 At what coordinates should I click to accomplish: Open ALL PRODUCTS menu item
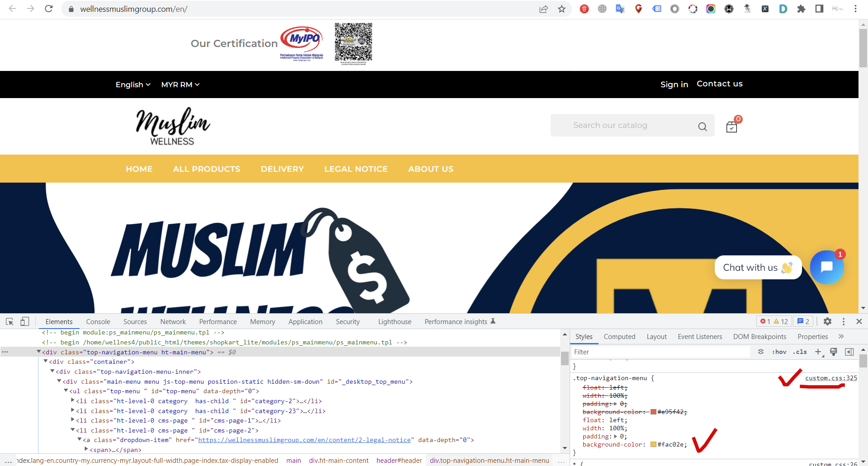(207, 169)
